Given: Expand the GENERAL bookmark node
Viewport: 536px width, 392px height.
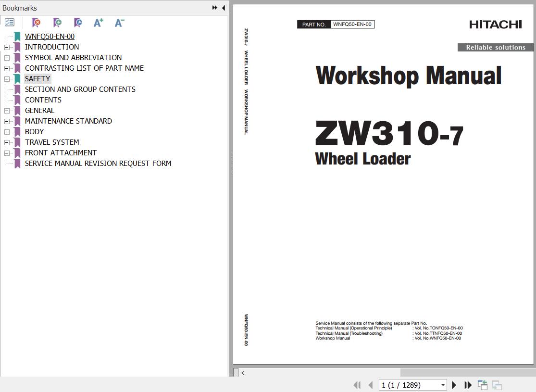Looking at the screenshot, I should click(7, 111).
